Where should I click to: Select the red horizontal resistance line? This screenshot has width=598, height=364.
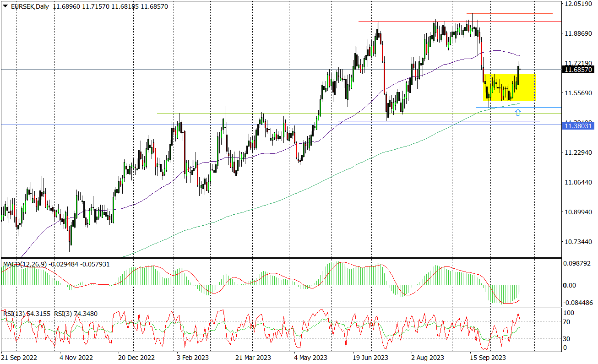click(x=460, y=21)
